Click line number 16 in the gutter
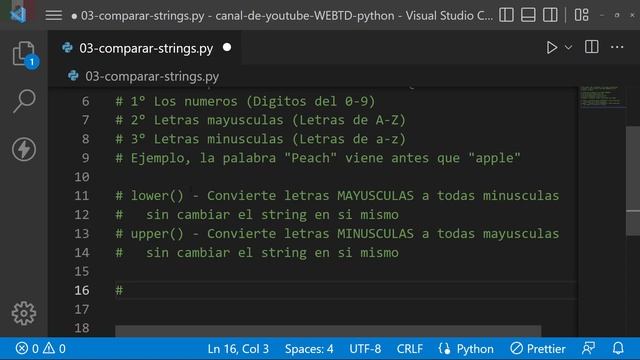 pyautogui.click(x=82, y=290)
